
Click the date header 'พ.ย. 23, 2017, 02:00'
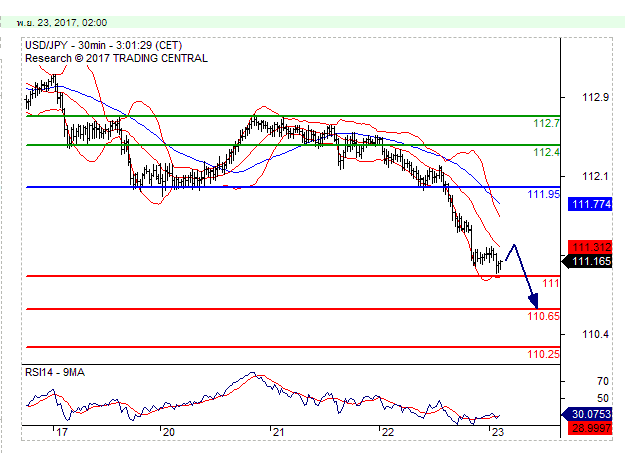[x=62, y=23]
